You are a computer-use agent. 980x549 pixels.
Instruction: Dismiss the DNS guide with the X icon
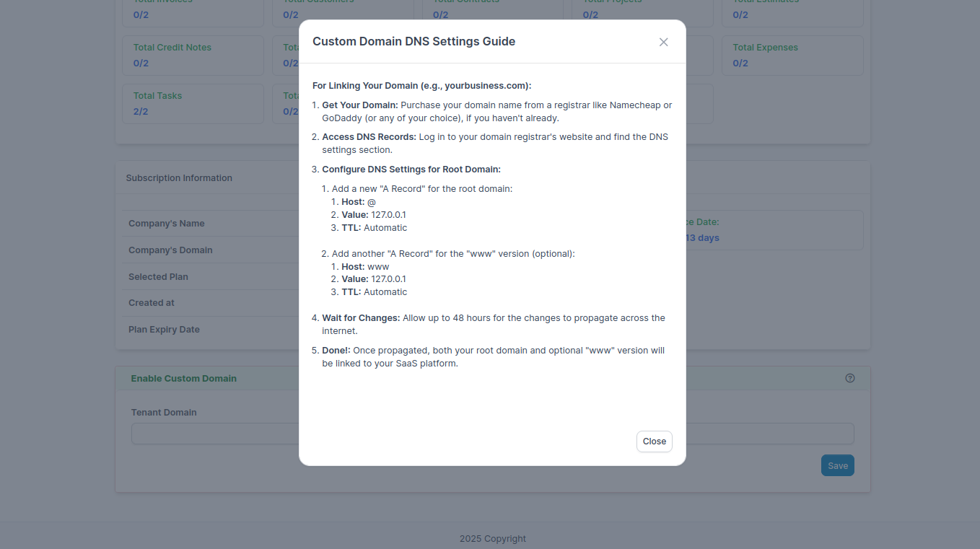click(663, 42)
